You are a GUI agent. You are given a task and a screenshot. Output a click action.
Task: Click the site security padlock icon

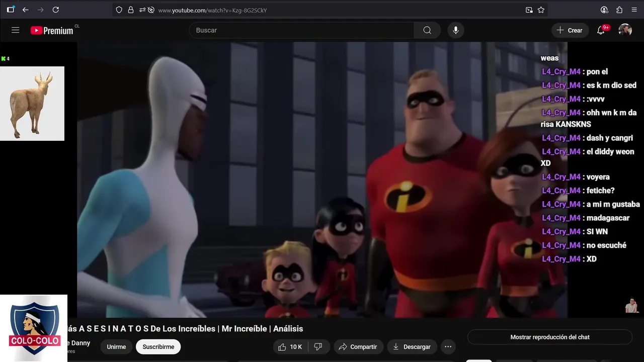coord(131,10)
